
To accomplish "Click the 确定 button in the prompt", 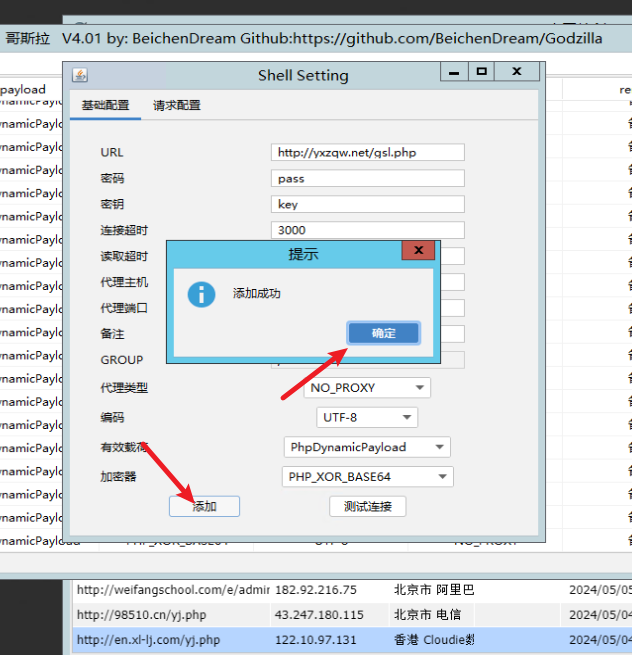I will click(383, 333).
